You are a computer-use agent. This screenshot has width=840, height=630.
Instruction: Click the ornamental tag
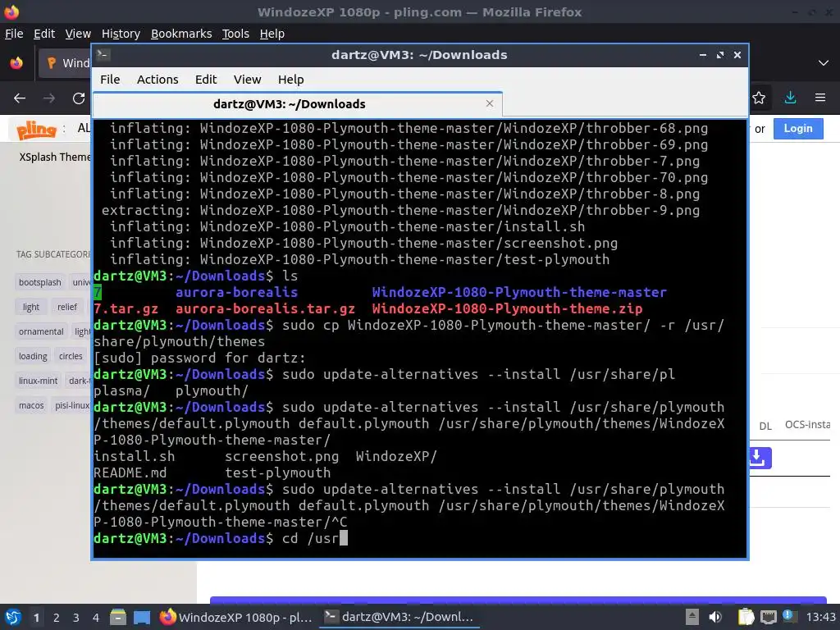pyautogui.click(x=41, y=331)
